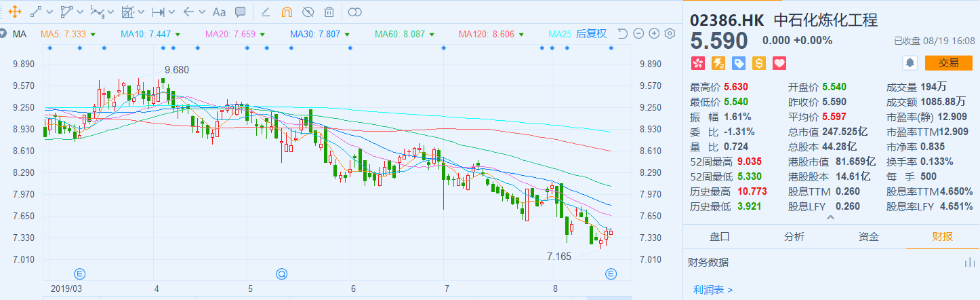Switch to the 财报 tab

point(943,236)
